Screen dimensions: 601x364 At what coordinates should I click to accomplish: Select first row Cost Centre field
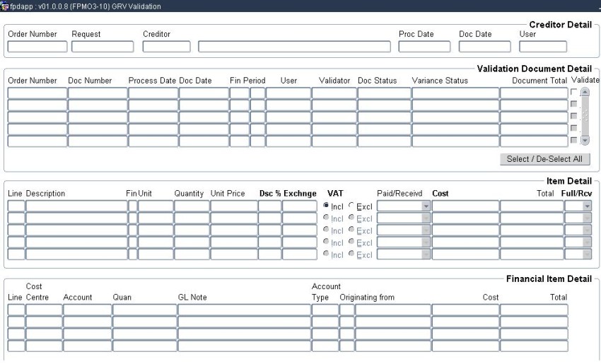pyautogui.click(x=44, y=310)
